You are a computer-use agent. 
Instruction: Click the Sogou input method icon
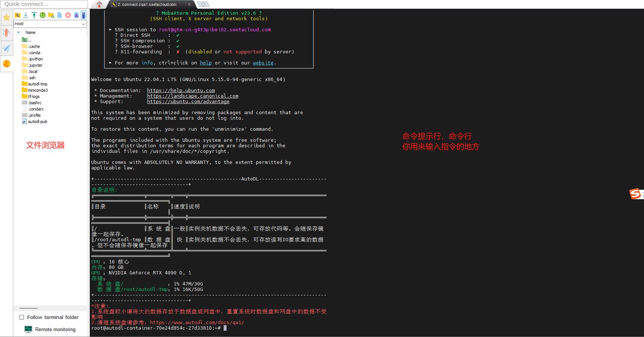(x=636, y=194)
